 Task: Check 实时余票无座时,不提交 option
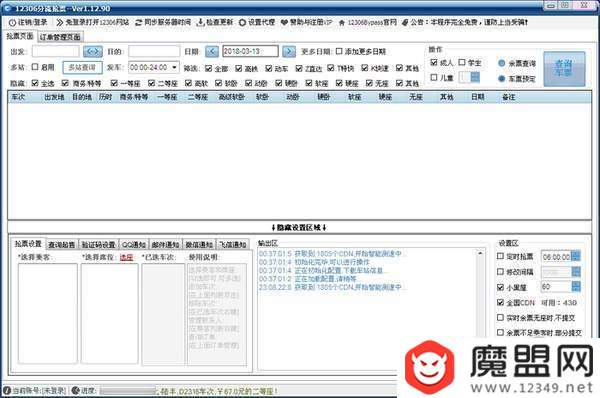500,317
